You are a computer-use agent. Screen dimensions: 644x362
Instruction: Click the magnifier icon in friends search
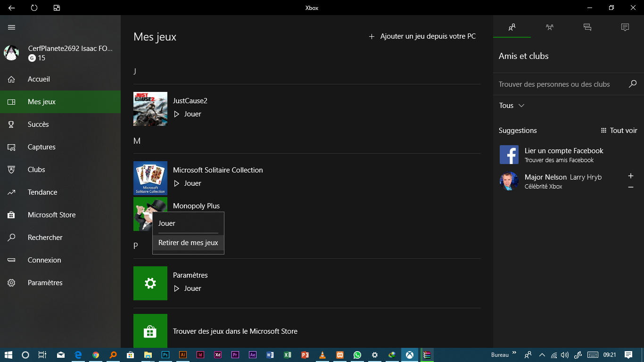pos(633,84)
